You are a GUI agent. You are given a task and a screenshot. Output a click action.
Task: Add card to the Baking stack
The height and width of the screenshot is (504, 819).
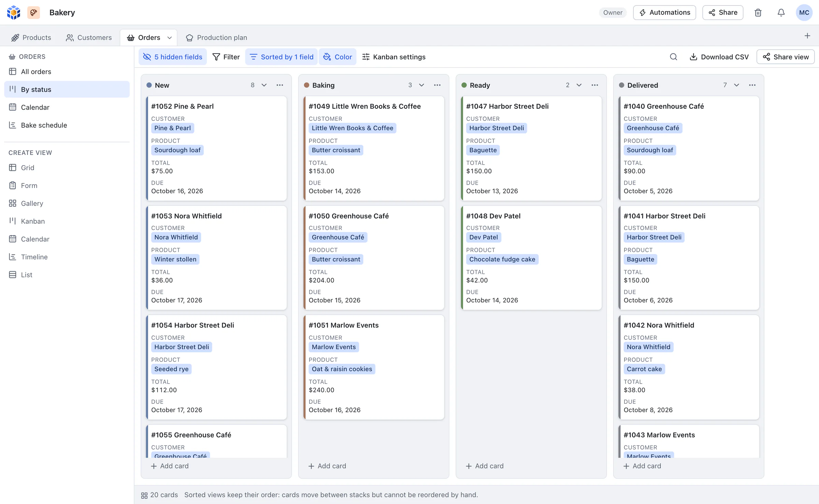(x=327, y=466)
